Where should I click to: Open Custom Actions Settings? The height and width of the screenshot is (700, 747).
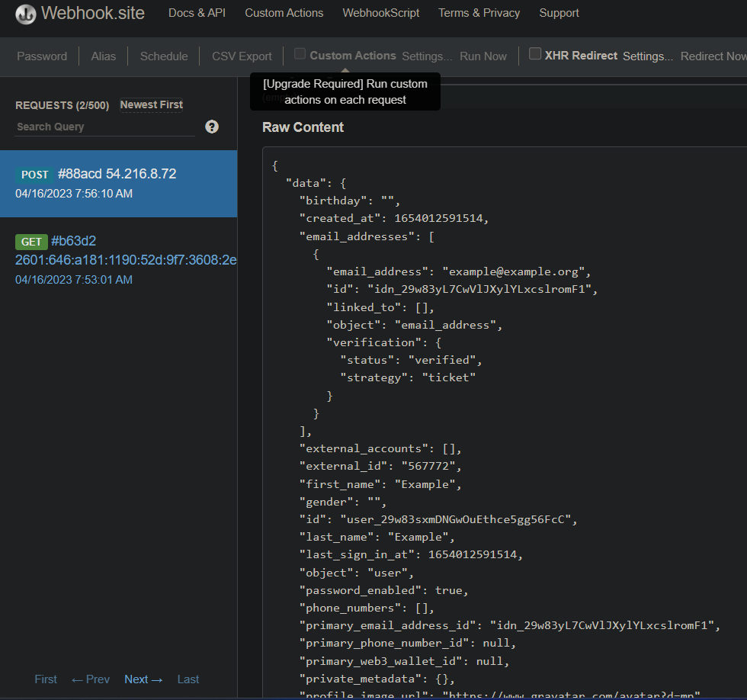coord(427,56)
